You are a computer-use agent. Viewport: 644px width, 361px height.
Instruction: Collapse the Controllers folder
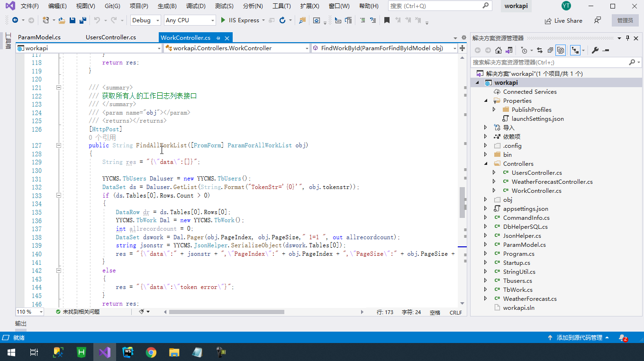[x=486, y=164]
